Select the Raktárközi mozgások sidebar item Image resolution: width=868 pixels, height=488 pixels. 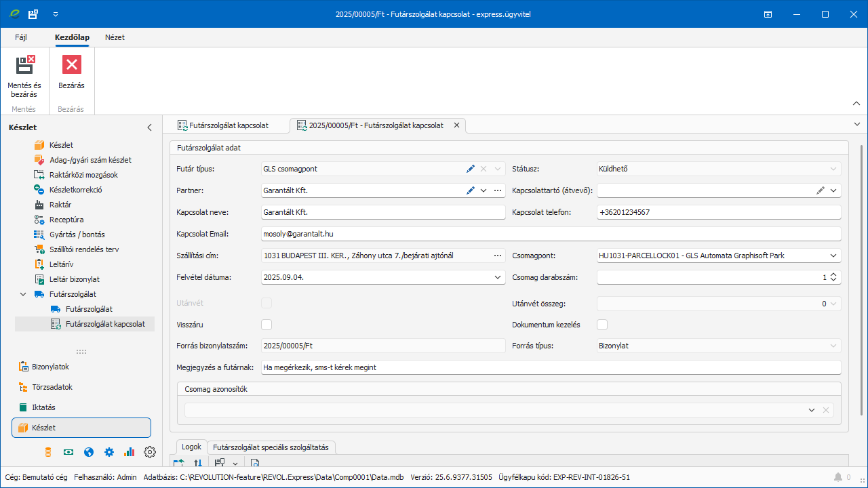(83, 175)
